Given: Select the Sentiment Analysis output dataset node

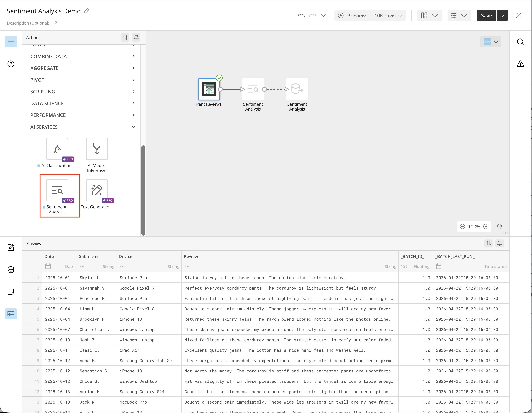Looking at the screenshot, I should point(297,89).
